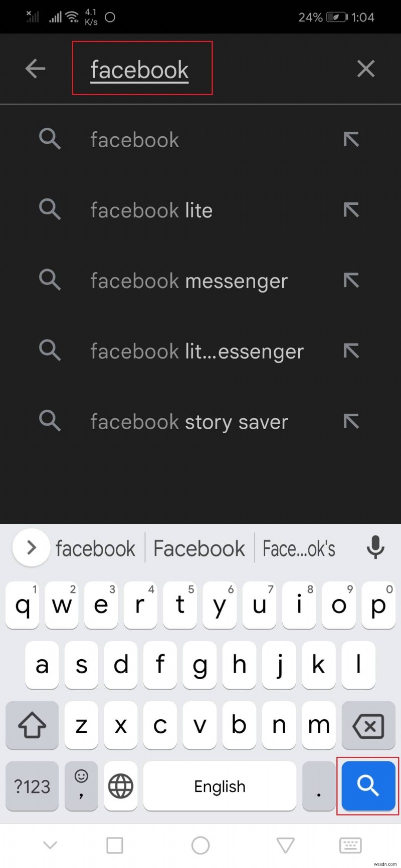Open the facebook messenger search suggestion
The height and width of the screenshot is (868, 401).
point(189,280)
